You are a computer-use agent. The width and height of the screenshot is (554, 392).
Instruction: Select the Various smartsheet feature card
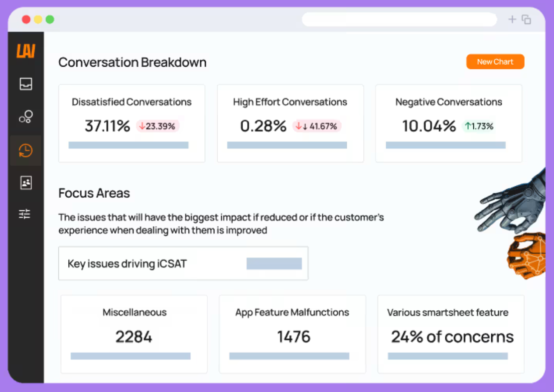click(x=450, y=334)
